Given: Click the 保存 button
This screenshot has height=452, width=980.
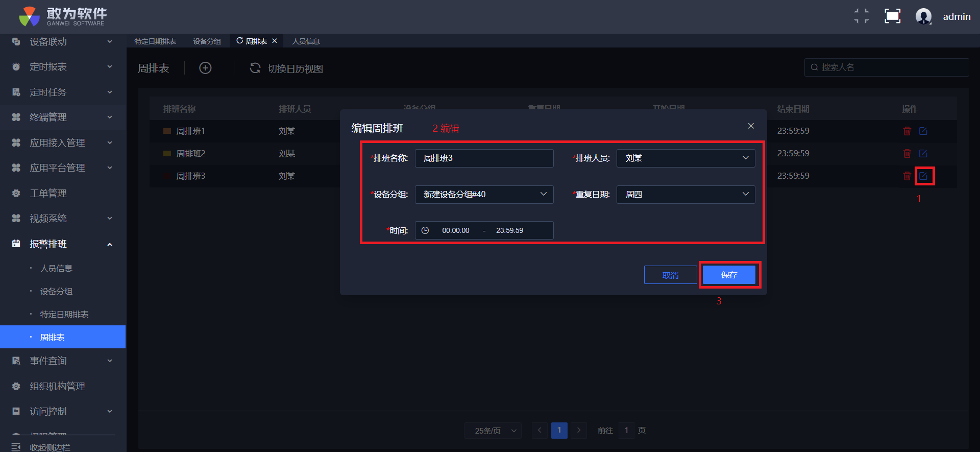Looking at the screenshot, I should [729, 275].
